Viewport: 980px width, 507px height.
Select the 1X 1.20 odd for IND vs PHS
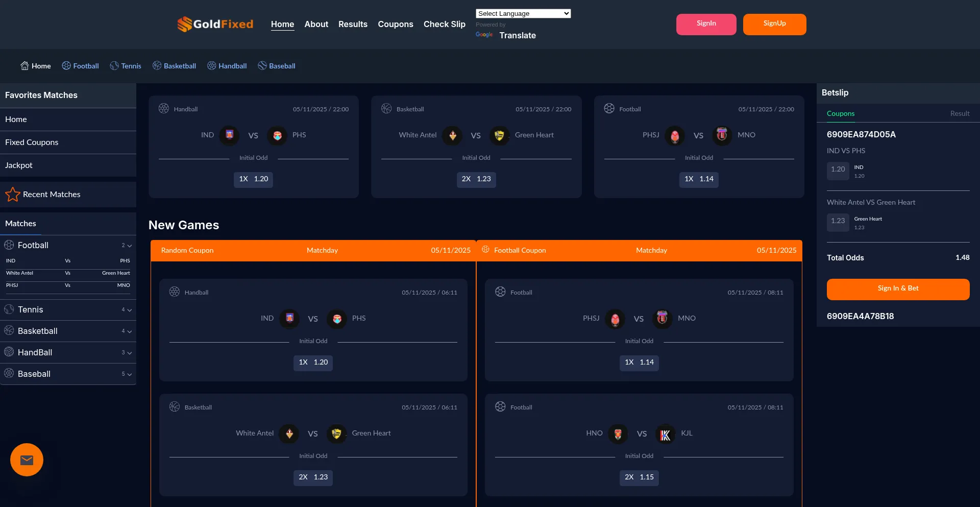(253, 179)
